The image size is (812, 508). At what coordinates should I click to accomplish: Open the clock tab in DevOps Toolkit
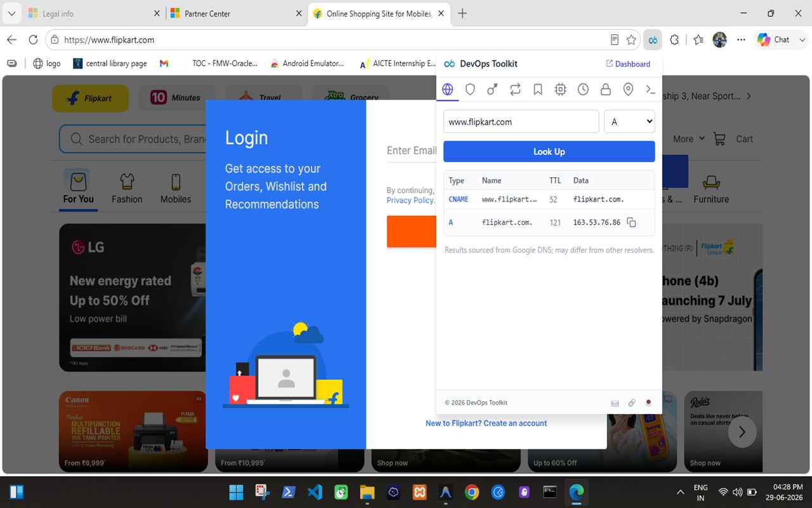(x=583, y=90)
